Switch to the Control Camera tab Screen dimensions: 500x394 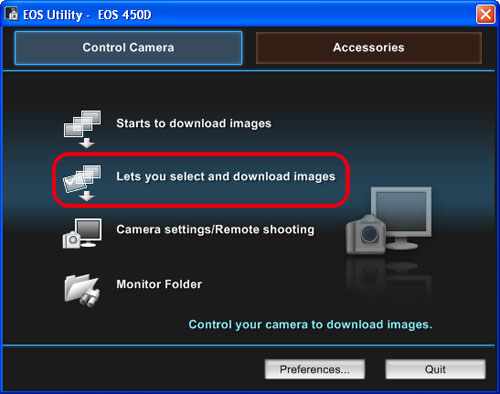(x=128, y=48)
